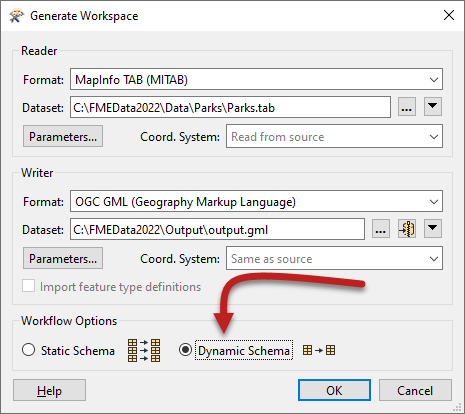Open the Reader Format dropdown
This screenshot has width=465, height=414.
pyautogui.click(x=256, y=79)
